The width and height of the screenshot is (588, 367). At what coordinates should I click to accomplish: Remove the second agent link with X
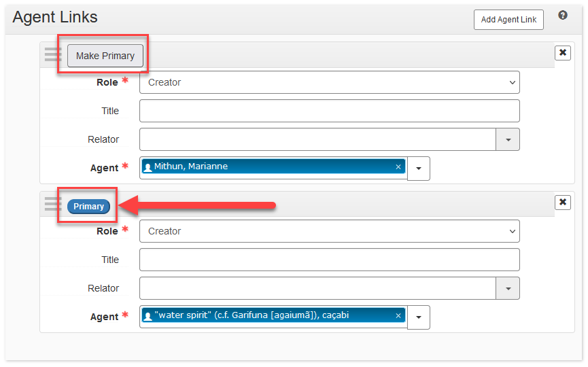coord(563,202)
